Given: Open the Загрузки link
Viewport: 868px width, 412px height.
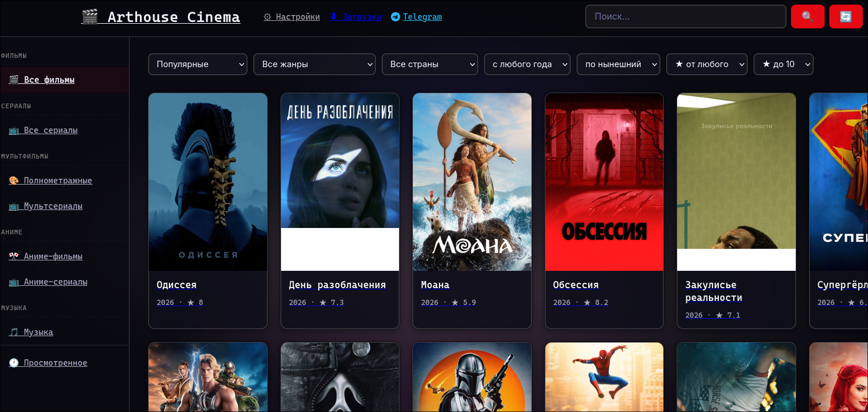Looking at the screenshot, I should tap(356, 17).
